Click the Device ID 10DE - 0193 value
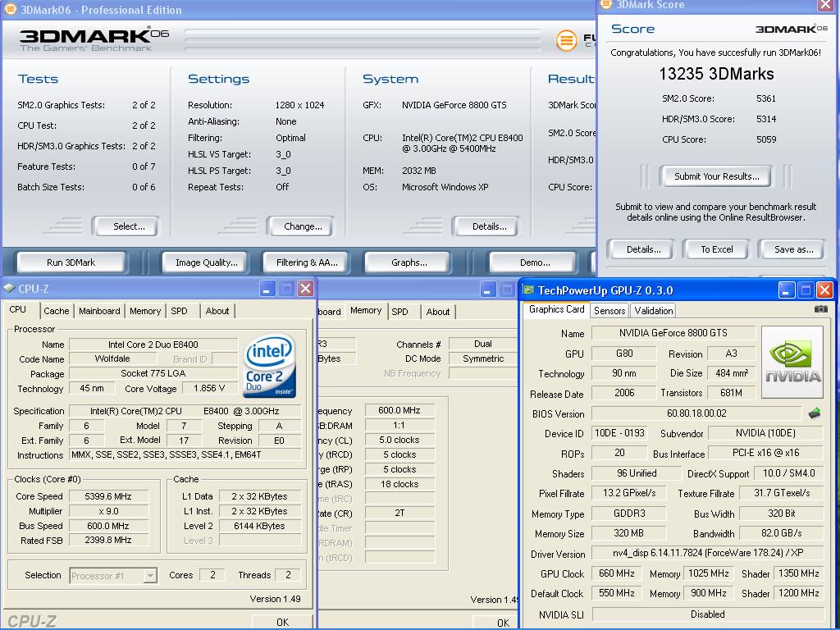 tap(619, 433)
